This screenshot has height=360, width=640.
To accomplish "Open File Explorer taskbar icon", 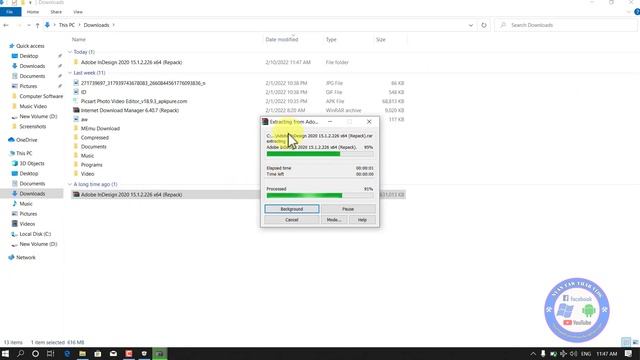I will click(82, 354).
